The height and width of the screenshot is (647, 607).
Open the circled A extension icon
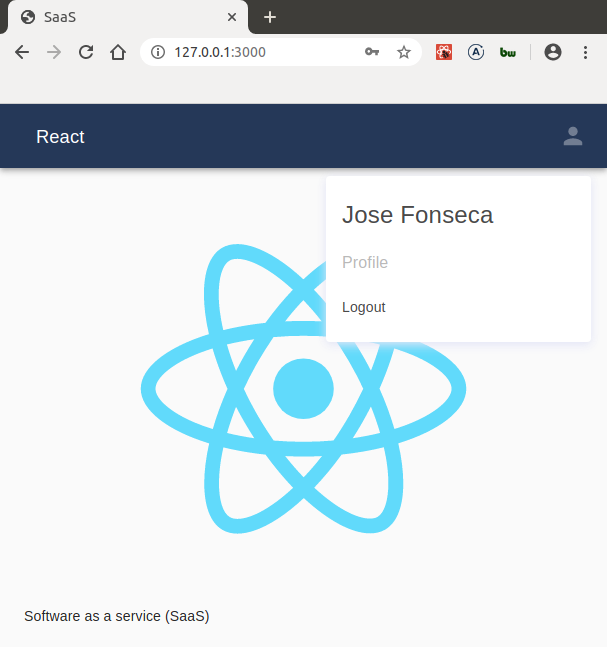[x=476, y=52]
